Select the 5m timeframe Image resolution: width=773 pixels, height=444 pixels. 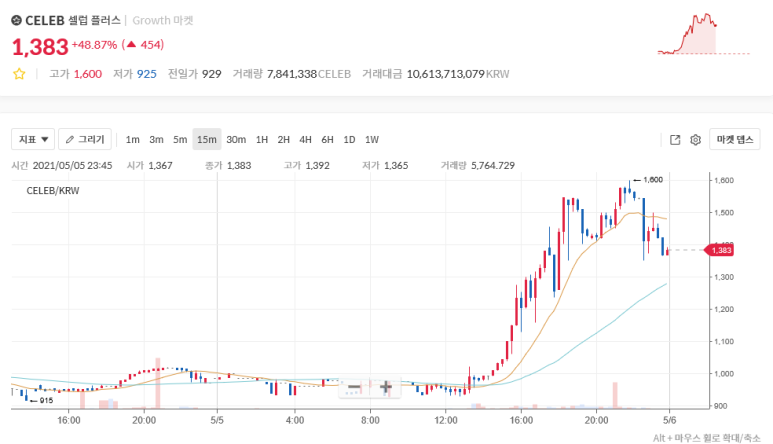(x=180, y=139)
